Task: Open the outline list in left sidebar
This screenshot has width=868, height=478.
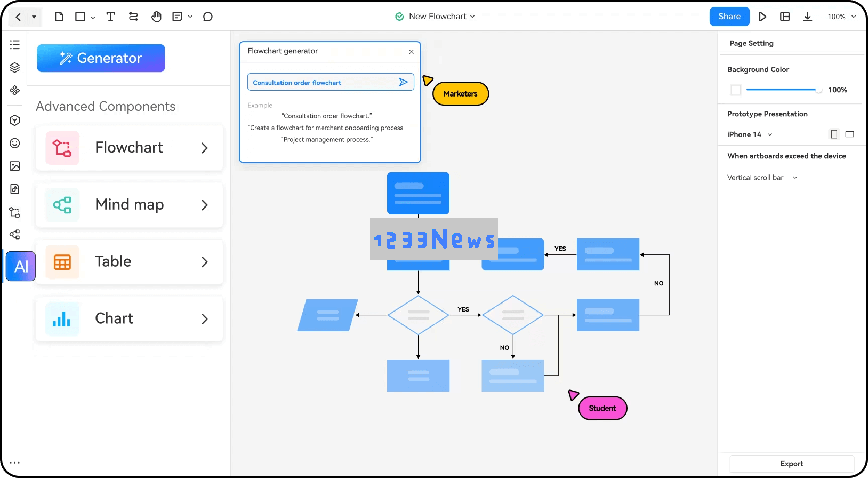Action: point(15,45)
